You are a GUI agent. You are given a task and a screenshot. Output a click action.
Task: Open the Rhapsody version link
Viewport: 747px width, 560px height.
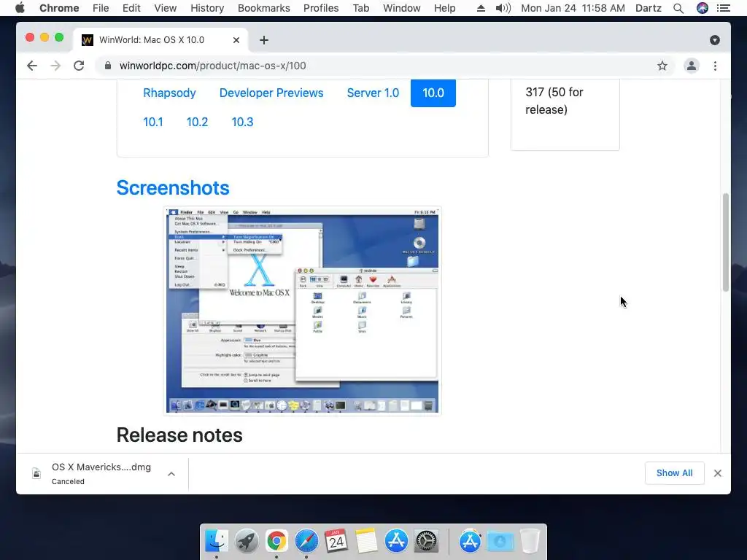169,93
